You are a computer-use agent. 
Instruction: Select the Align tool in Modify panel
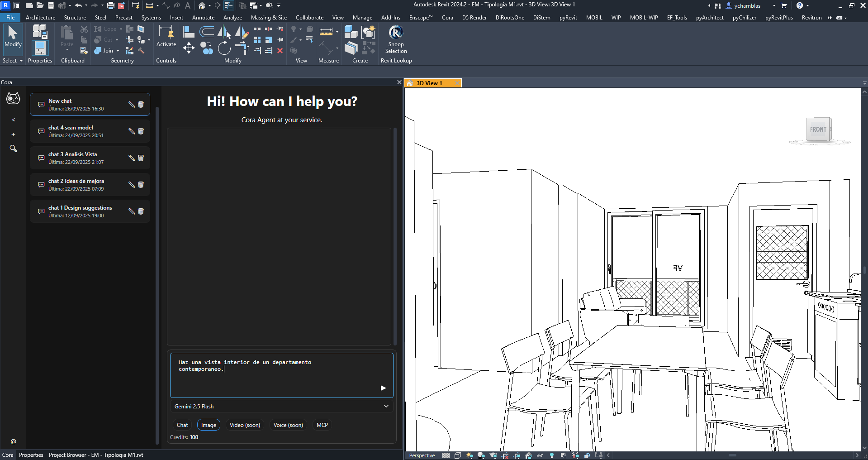pyautogui.click(x=189, y=31)
